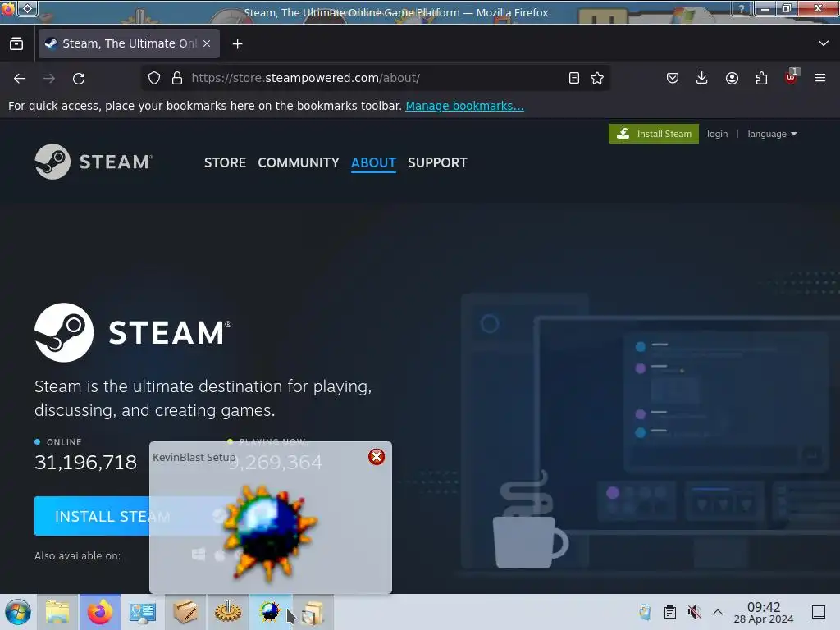Screen dimensions: 840x630
Task: Open stacked boxes taskbar icon
Action: (313, 612)
